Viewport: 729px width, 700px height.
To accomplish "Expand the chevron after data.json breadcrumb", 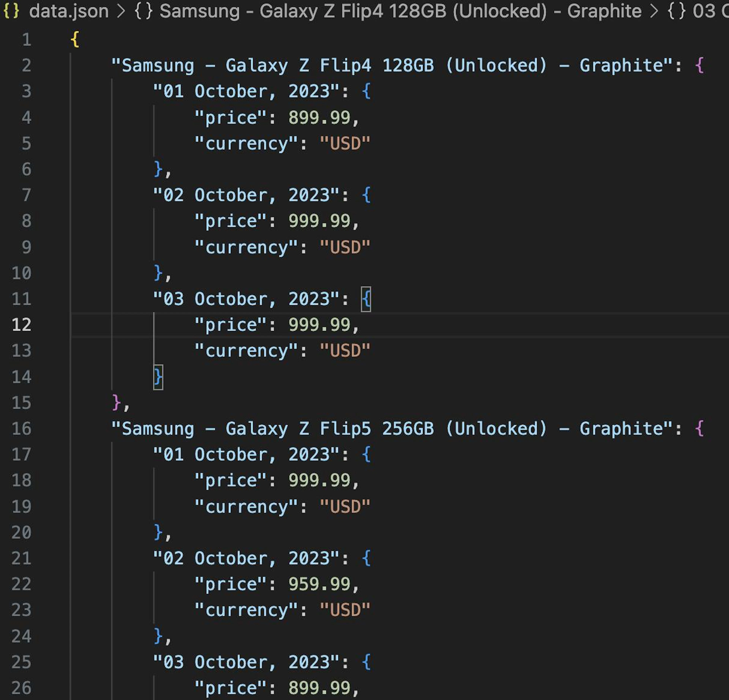I will coord(121,11).
